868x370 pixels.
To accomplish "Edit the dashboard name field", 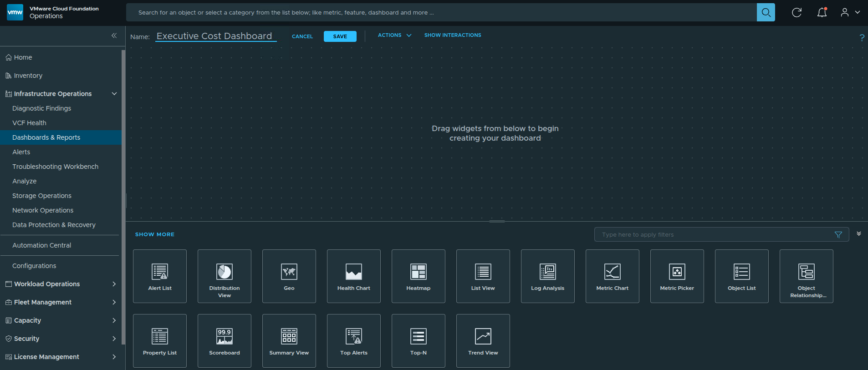I will 216,36.
